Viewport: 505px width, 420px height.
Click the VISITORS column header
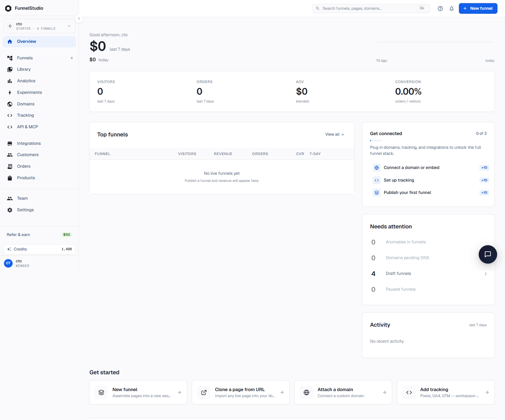pos(187,154)
